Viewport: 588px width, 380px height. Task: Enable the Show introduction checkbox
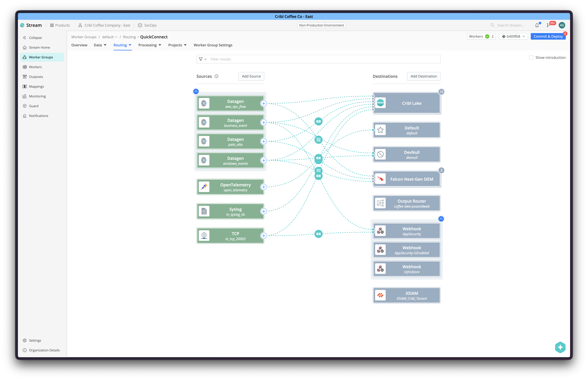tap(531, 57)
